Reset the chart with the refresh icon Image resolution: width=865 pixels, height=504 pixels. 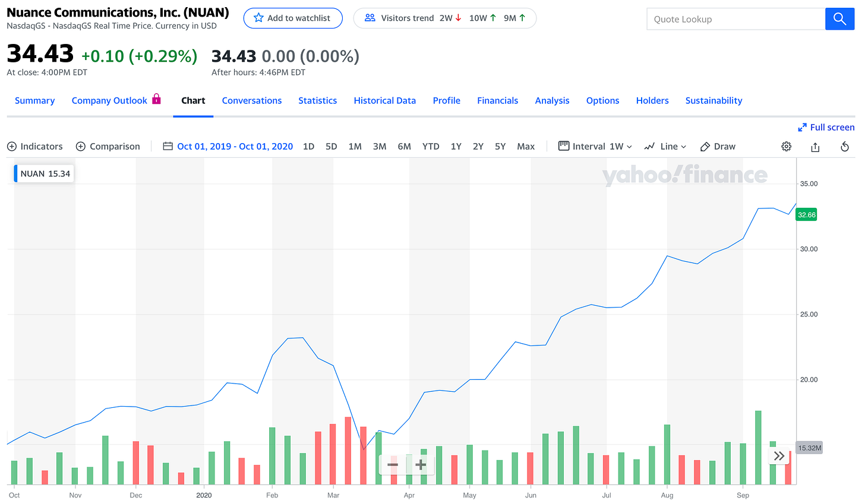click(x=844, y=147)
